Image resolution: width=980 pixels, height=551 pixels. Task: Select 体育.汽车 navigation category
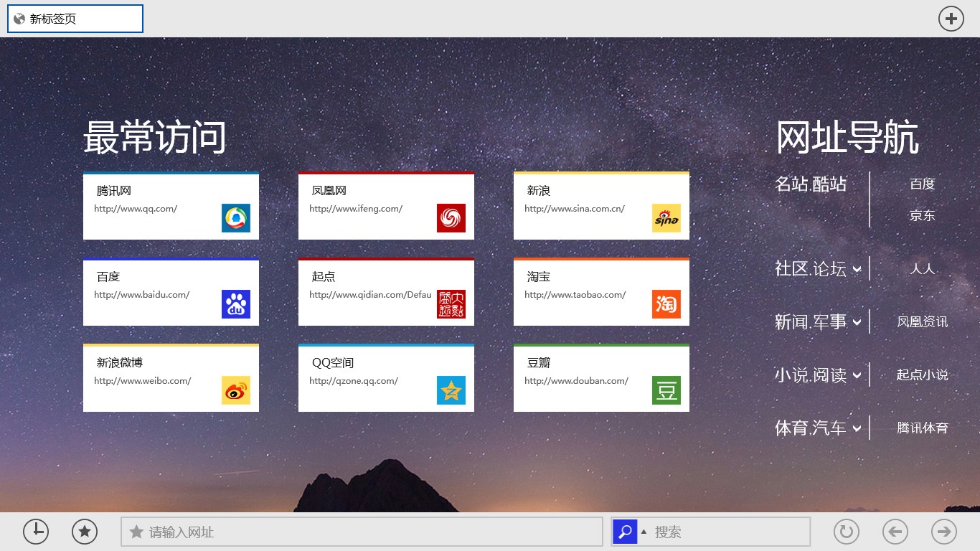coord(811,428)
